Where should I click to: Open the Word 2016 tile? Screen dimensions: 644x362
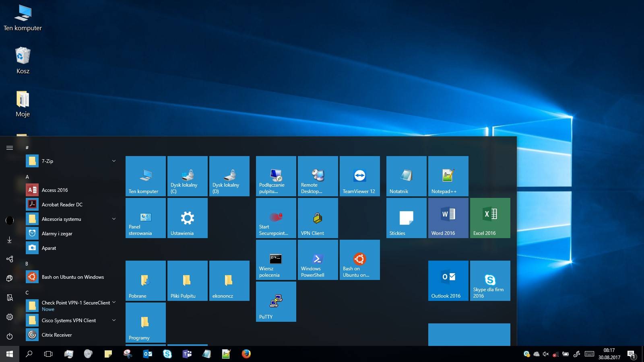click(x=448, y=218)
